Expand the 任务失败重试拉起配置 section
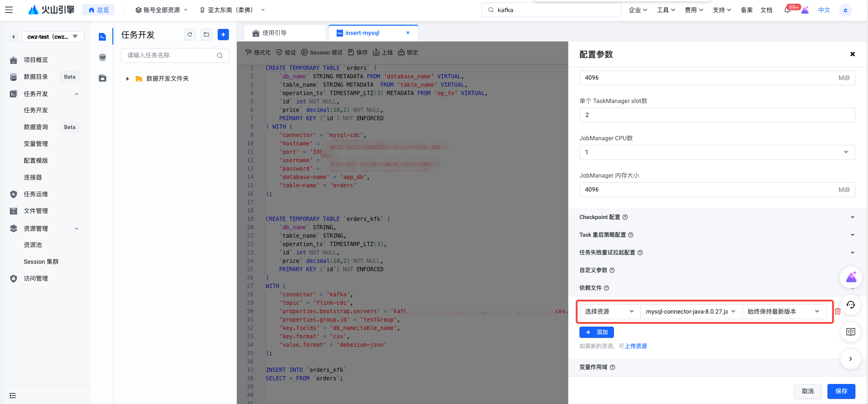Screen dimensions: 868x404 tap(853, 253)
